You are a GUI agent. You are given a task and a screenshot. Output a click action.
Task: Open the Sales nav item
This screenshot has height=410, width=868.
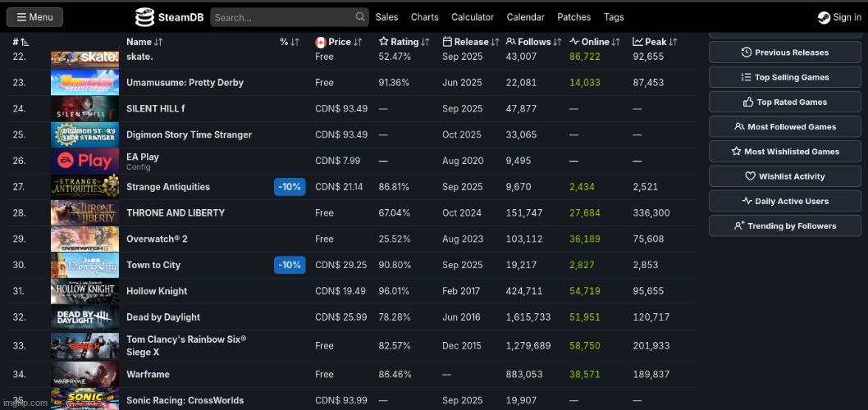pos(386,17)
